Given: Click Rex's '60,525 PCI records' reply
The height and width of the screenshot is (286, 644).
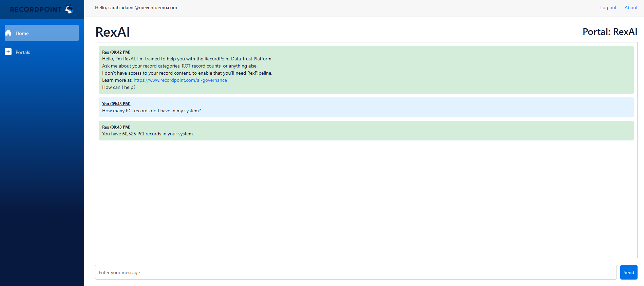Looking at the screenshot, I should pos(148,134).
